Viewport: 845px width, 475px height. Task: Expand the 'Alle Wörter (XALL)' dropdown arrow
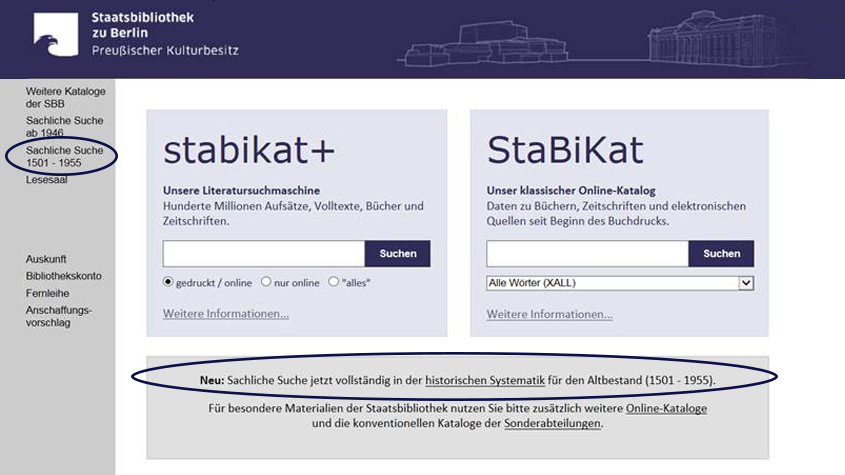pos(746,283)
